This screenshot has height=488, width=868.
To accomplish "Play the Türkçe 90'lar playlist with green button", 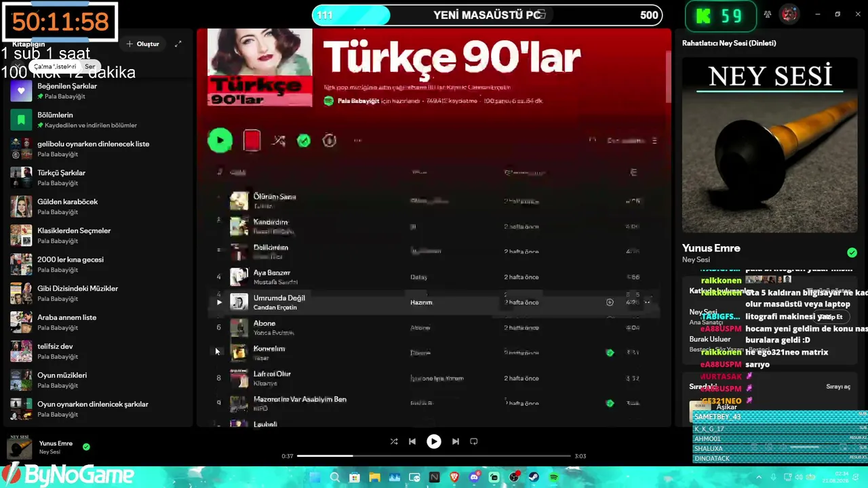I will pyautogui.click(x=220, y=140).
